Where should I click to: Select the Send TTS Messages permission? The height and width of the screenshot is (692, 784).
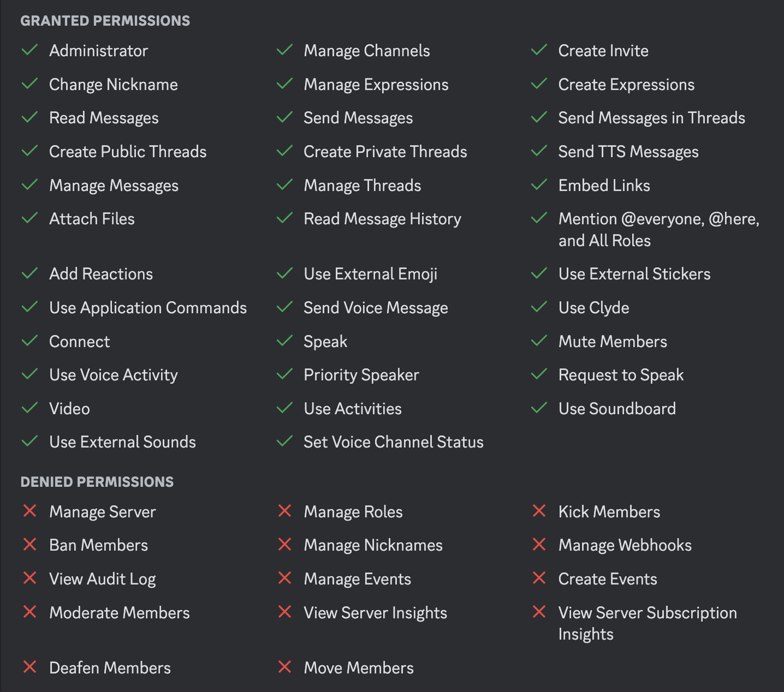[x=628, y=152]
